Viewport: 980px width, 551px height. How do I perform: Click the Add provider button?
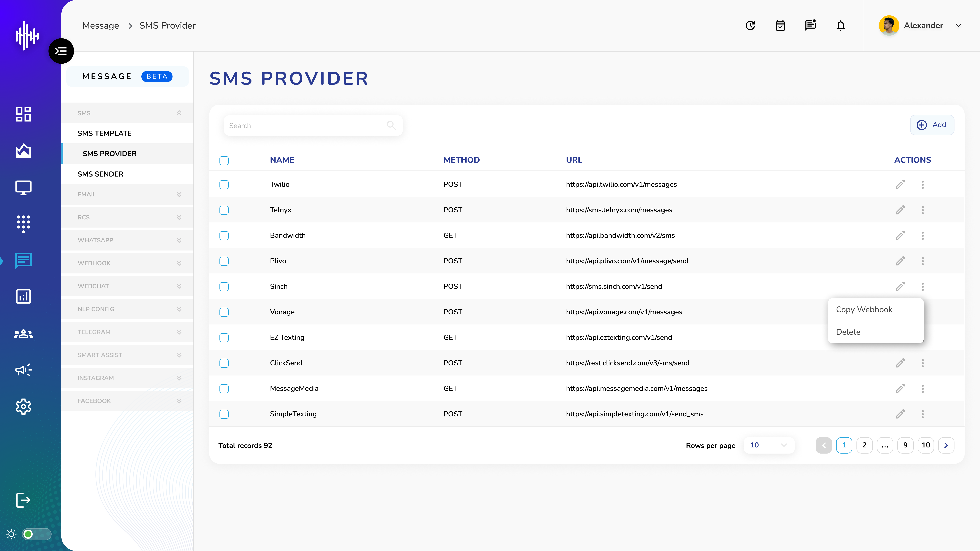[x=932, y=125]
